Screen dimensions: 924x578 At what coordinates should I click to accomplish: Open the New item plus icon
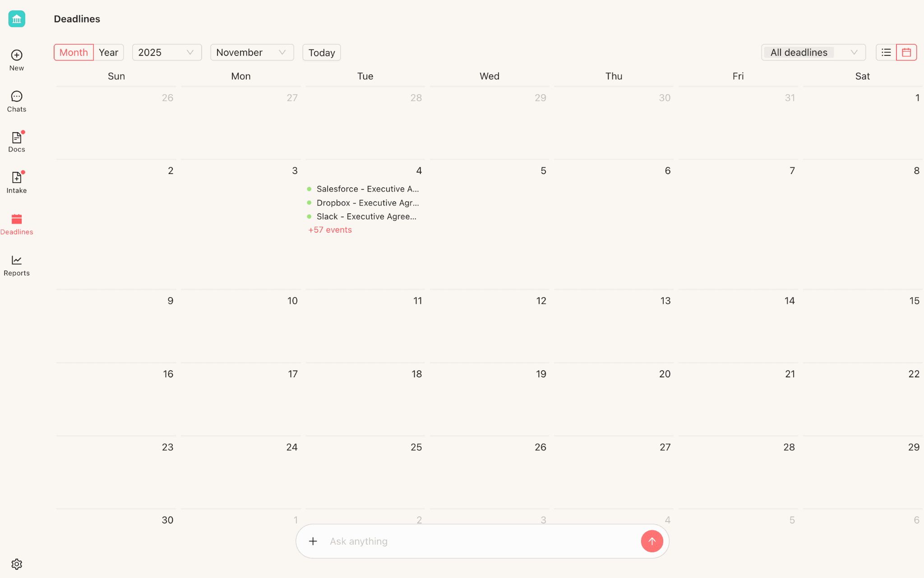click(x=17, y=55)
